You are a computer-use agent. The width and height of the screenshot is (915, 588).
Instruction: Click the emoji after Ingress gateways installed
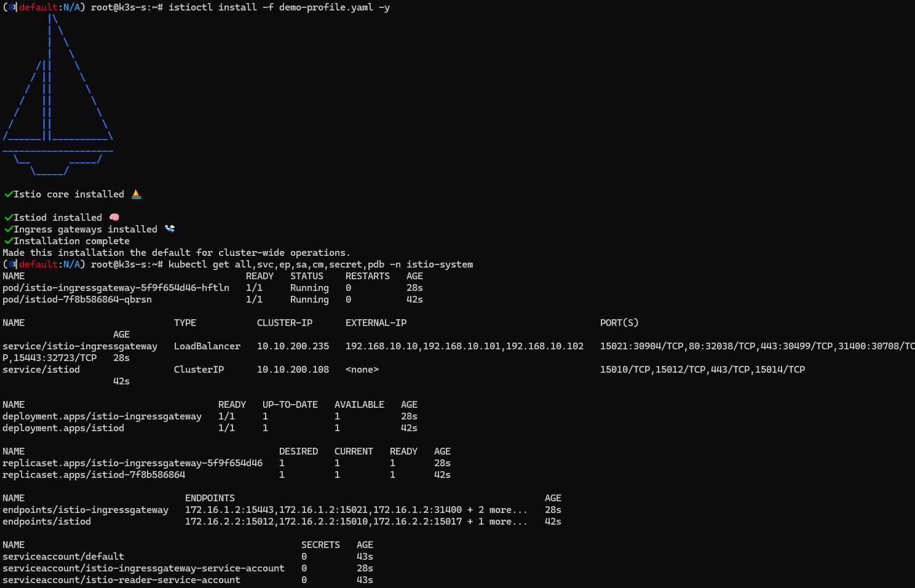[170, 229]
